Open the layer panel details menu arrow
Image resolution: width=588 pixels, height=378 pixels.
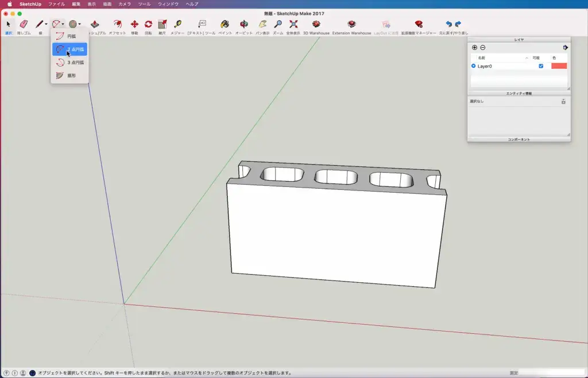[565, 48]
